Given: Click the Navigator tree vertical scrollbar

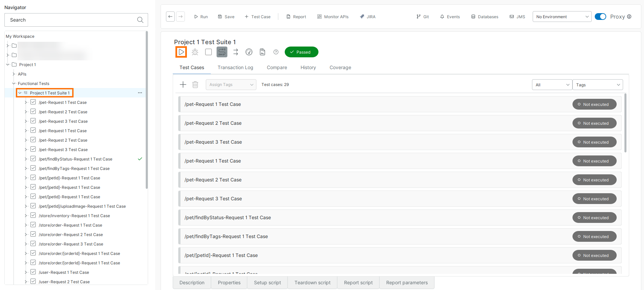Looking at the screenshot, I should coord(146,110).
